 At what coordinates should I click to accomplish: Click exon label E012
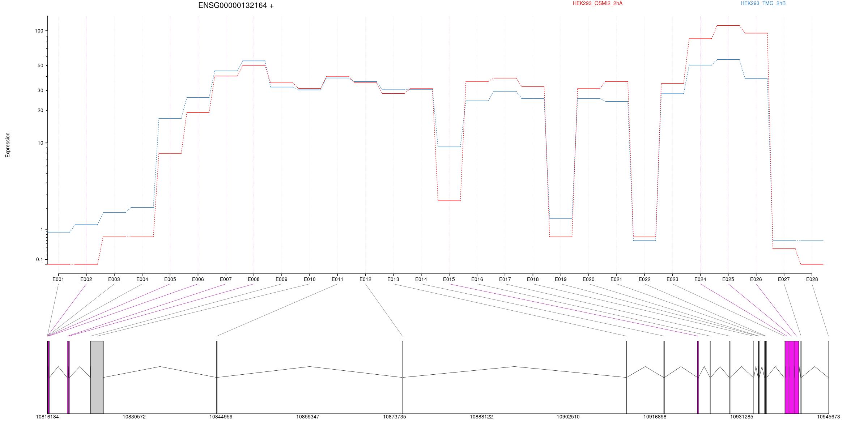point(365,279)
